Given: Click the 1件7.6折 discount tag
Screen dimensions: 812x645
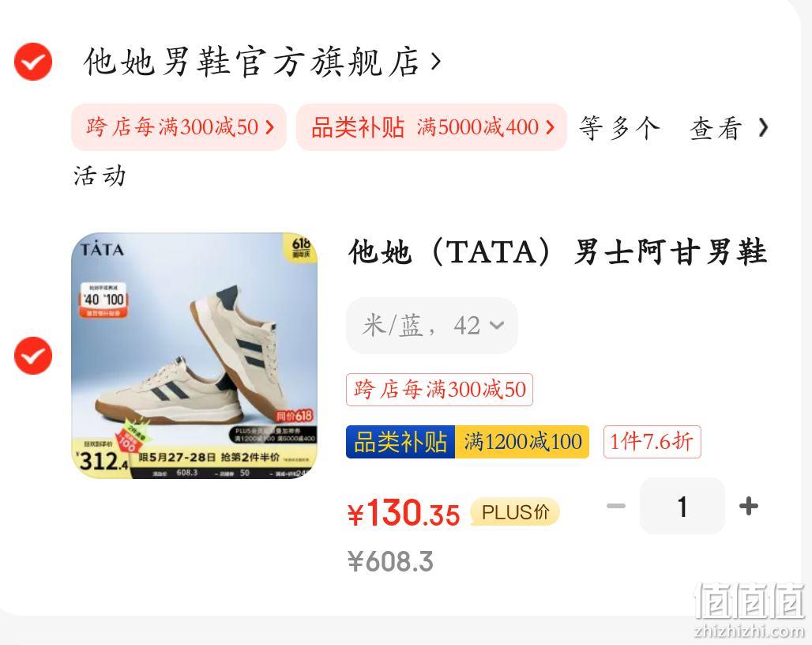Looking at the screenshot, I should tap(652, 442).
